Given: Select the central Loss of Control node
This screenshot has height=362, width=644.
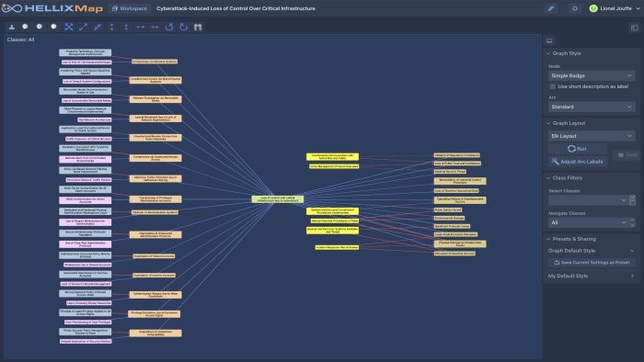Looking at the screenshot, I should pos(278,199).
